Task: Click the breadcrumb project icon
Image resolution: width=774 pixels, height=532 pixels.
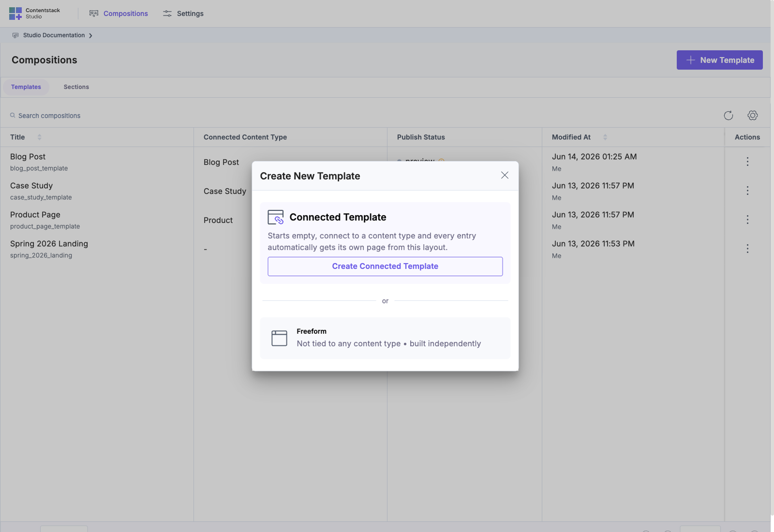Action: [15, 35]
